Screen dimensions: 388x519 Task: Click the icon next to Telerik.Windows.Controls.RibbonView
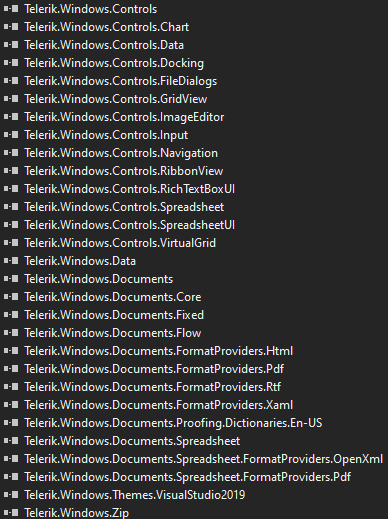coord(11,171)
